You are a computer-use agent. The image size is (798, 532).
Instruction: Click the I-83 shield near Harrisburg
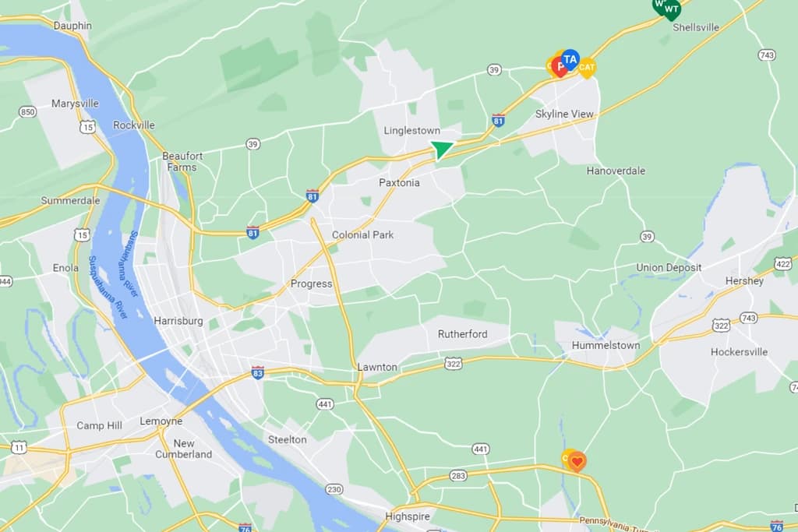point(257,372)
